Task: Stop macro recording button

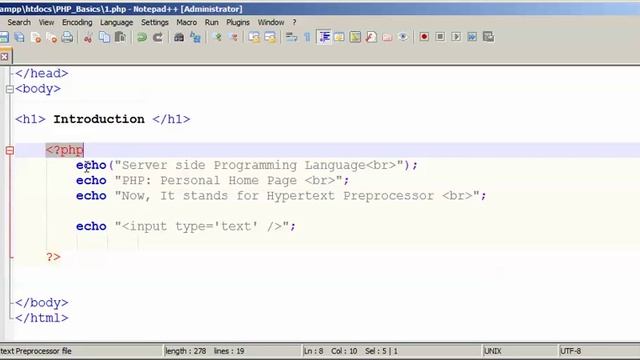Action: tap(440, 37)
